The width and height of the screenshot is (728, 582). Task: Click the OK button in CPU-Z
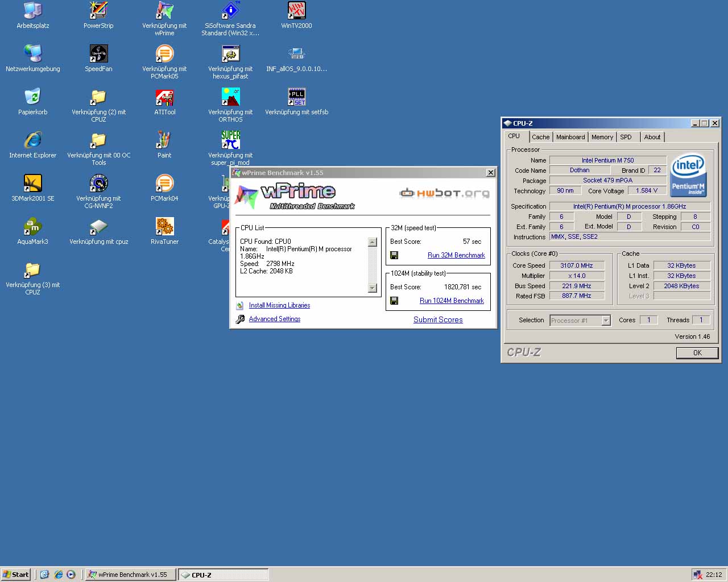pyautogui.click(x=697, y=353)
